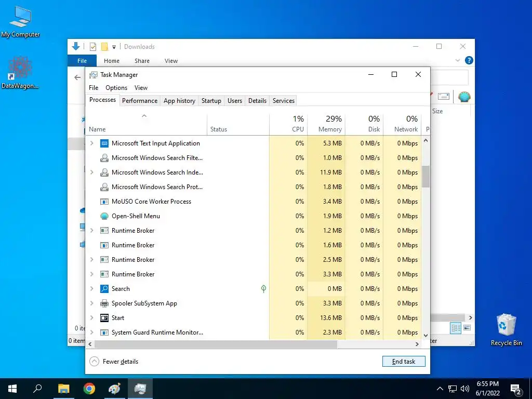
Task: Open the Windows Start button
Action: [12, 389]
